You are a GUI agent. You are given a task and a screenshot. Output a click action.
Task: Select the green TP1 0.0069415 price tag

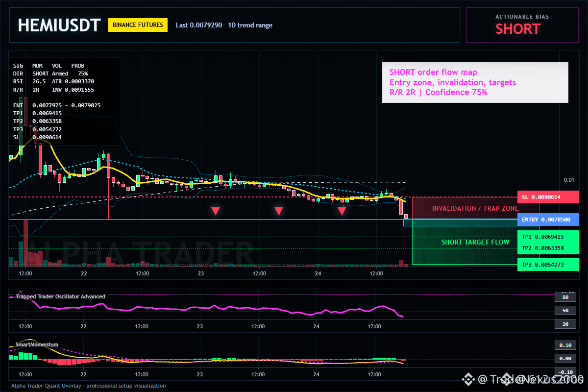click(548, 237)
